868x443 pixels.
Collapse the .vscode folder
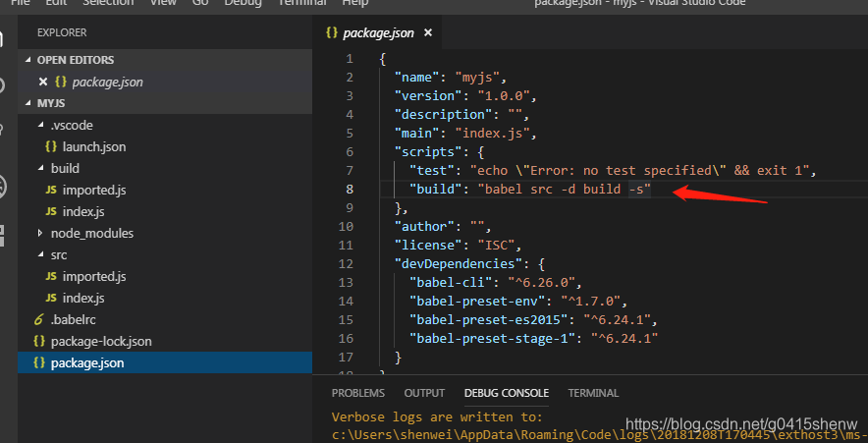tap(40, 125)
